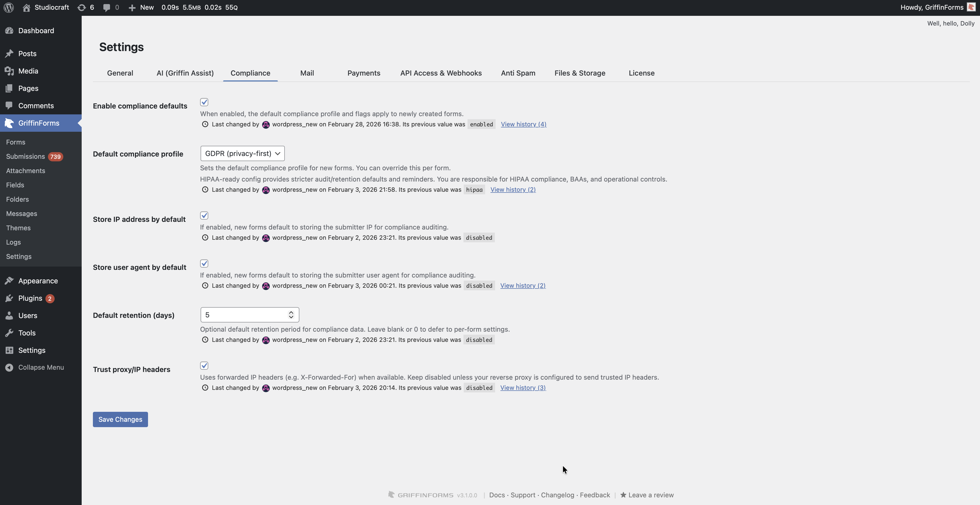Click the WordPress Settings sliders icon
This screenshot has height=505, width=980.
point(9,350)
